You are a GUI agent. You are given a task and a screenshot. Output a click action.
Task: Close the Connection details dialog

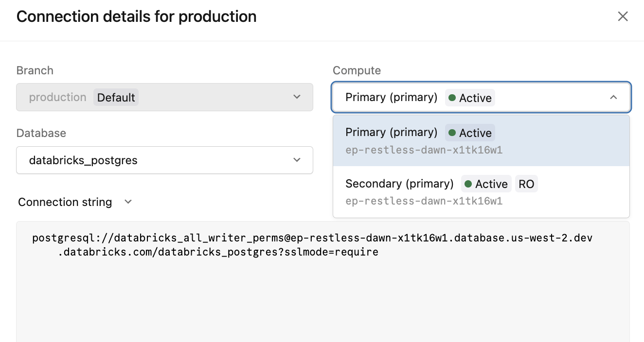click(623, 16)
